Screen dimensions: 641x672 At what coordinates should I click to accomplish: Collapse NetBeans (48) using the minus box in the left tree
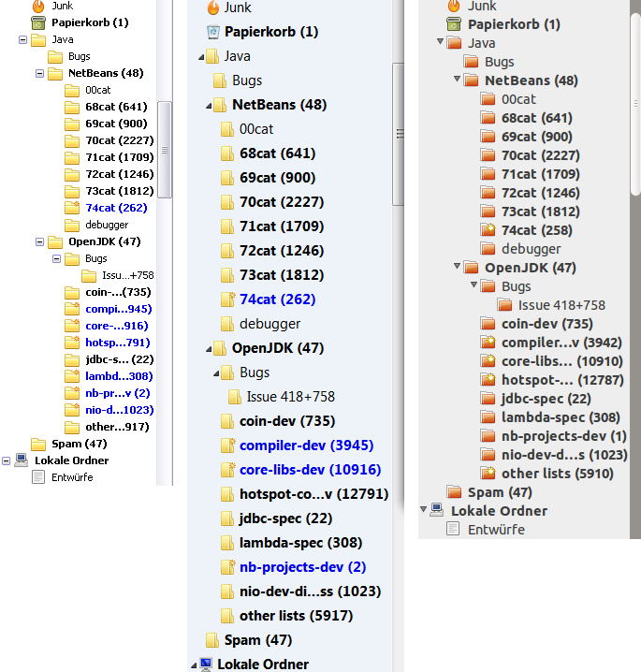click(x=40, y=74)
